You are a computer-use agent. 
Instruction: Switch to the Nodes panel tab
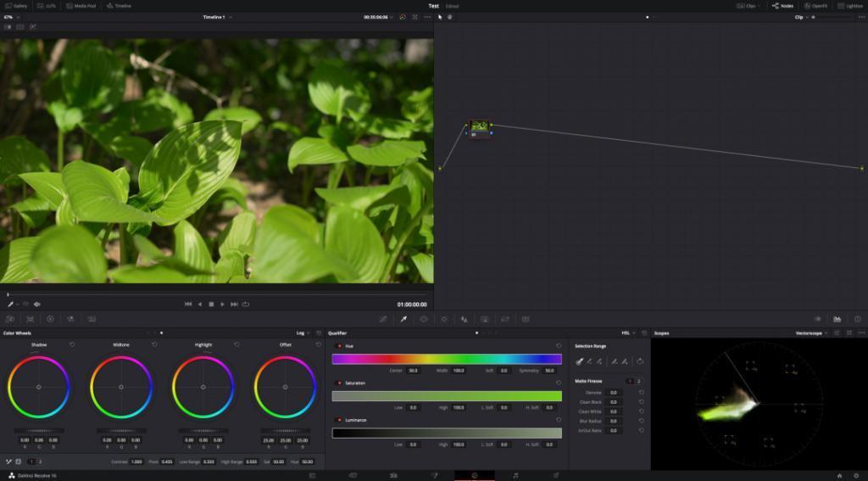pyautogui.click(x=782, y=6)
